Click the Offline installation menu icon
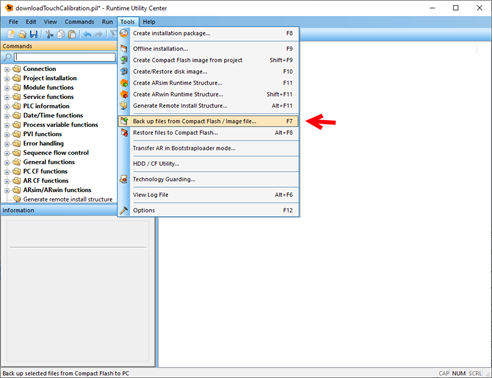Viewport: 492px width, 378px height. point(124,49)
